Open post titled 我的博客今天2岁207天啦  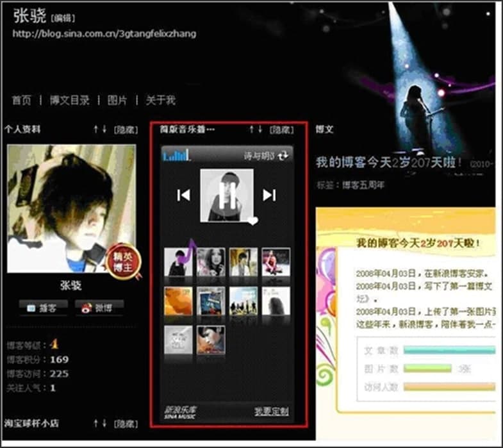(389, 162)
